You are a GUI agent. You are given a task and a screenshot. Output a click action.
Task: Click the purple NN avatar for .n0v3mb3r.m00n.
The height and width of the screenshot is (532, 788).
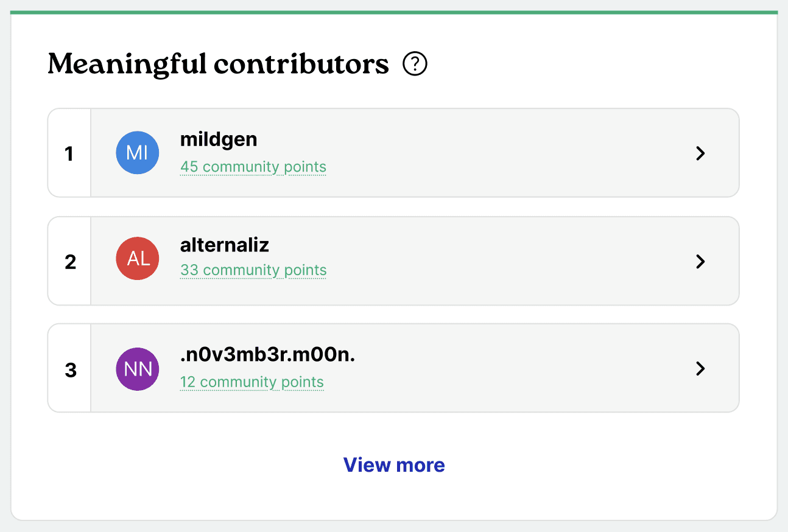[x=137, y=369]
